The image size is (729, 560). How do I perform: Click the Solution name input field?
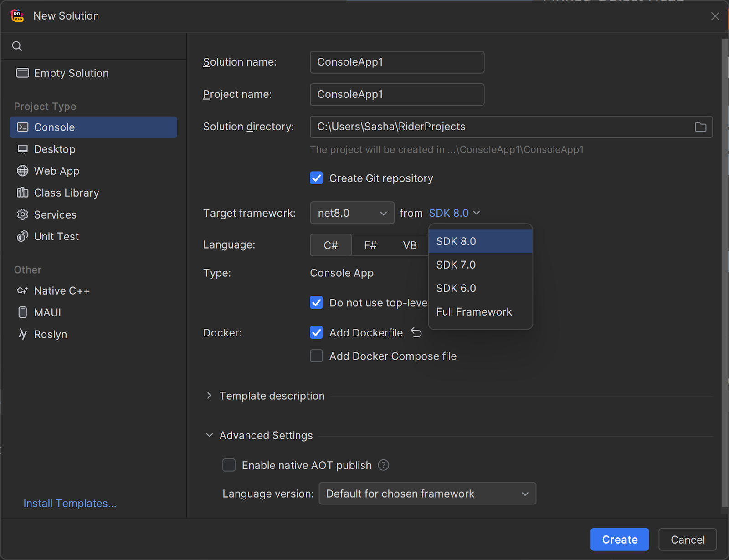(397, 62)
